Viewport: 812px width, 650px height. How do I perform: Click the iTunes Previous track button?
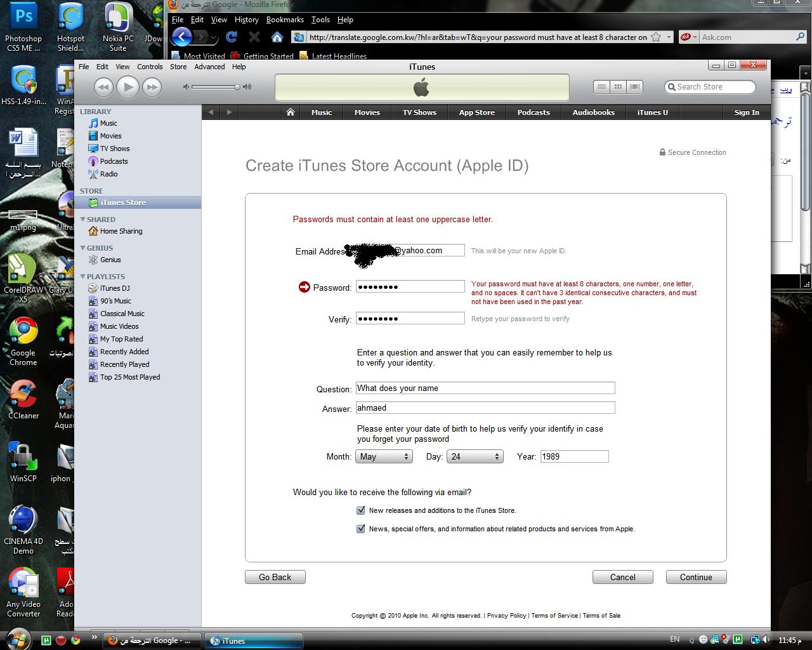pyautogui.click(x=103, y=87)
